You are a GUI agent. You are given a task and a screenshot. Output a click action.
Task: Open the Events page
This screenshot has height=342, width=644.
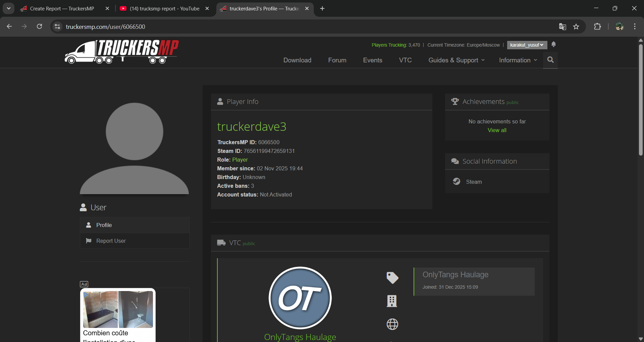373,60
